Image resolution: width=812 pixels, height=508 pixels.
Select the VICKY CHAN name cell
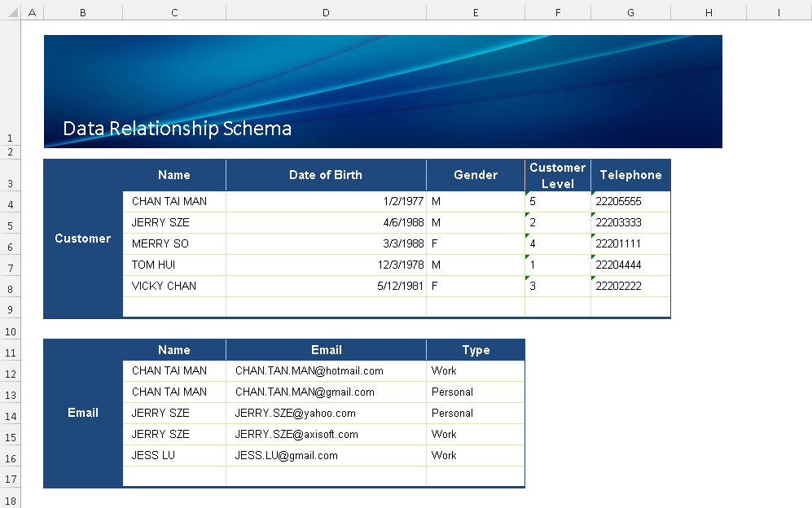174,287
